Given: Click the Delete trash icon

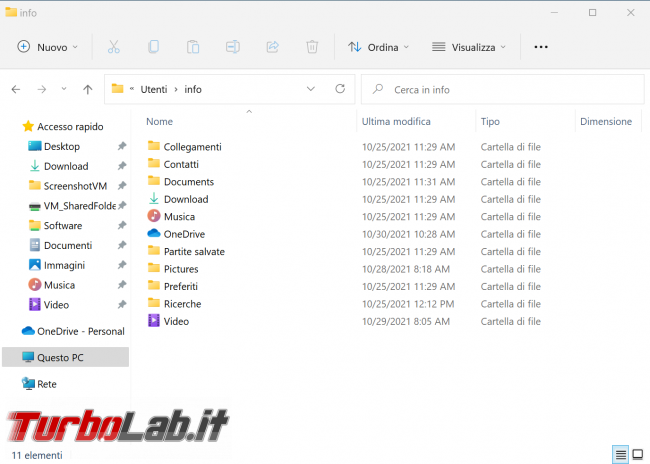Looking at the screenshot, I should [x=312, y=47].
